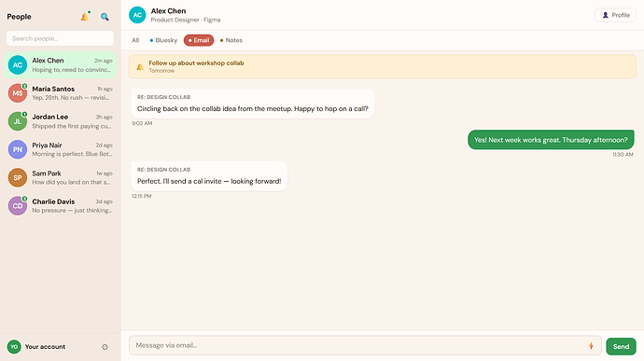This screenshot has width=644, height=361.
Task: Click the Message via email input
Action: 365,345
